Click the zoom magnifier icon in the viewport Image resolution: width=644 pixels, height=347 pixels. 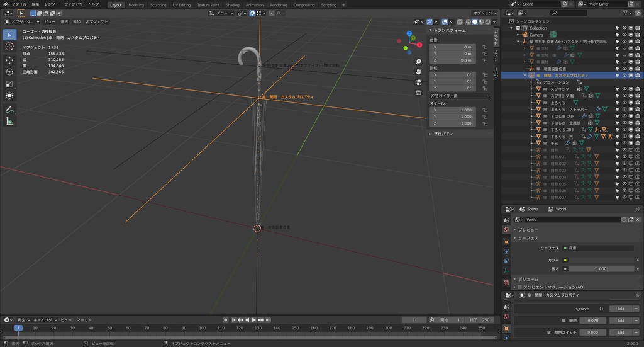[418, 62]
